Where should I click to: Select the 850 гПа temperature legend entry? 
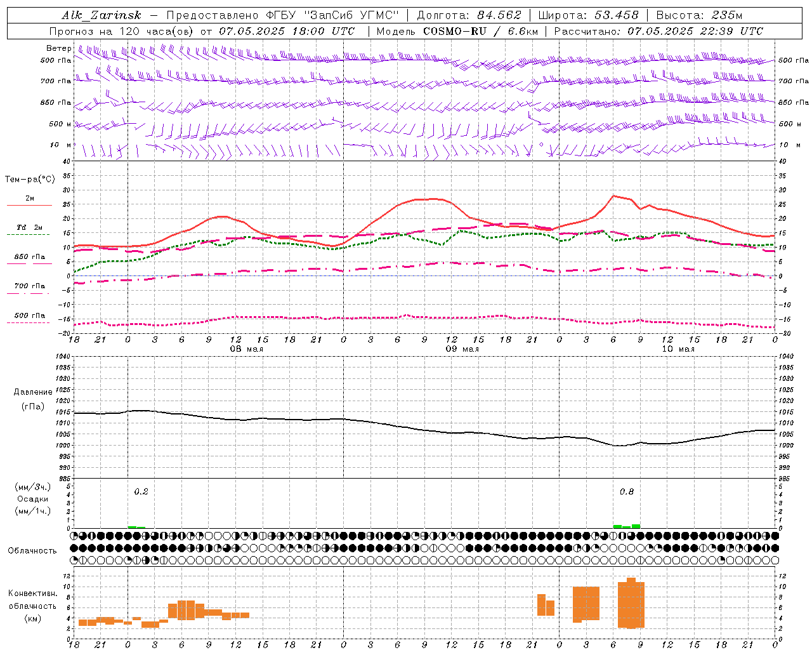(29, 257)
